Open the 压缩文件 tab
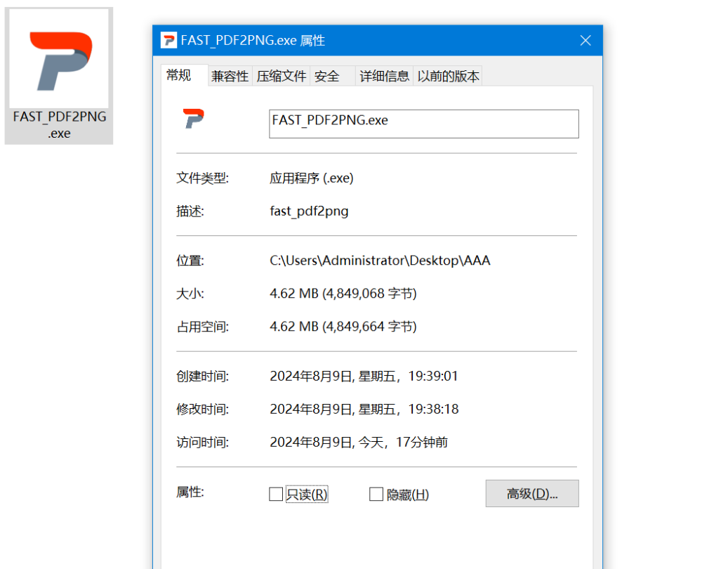The image size is (728, 569). pos(281,75)
